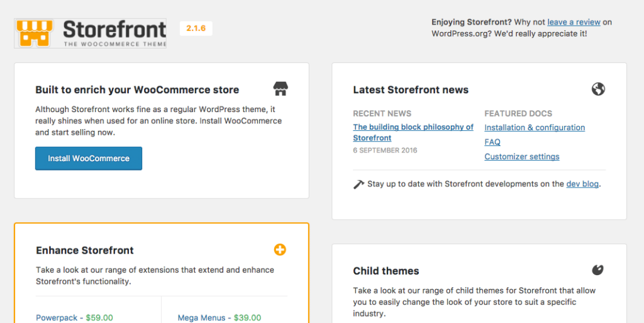Click the 2.1.6 version badge
Viewport: 644px width, 323px height.
pos(196,28)
